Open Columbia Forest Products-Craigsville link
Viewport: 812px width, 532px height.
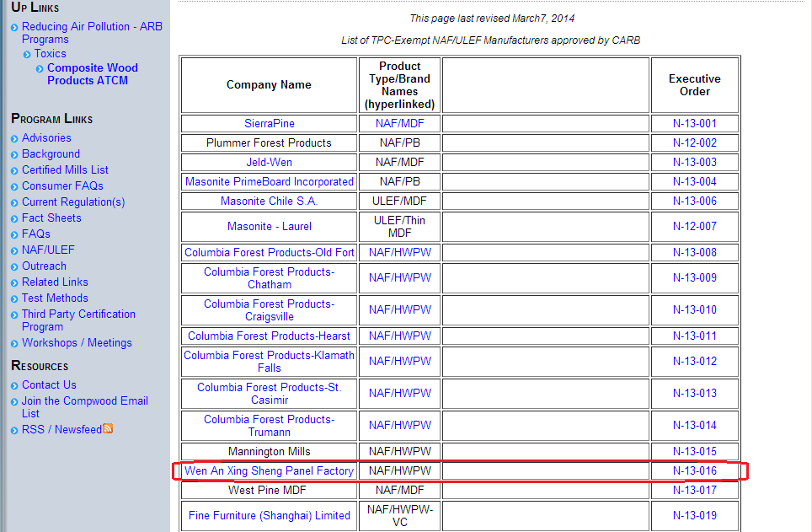click(x=270, y=310)
